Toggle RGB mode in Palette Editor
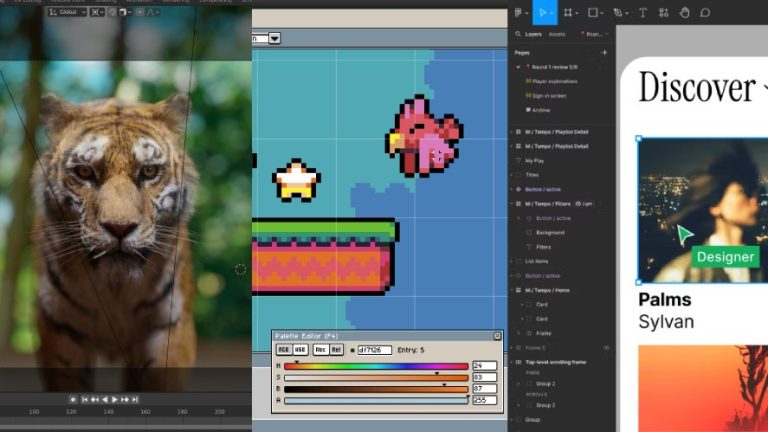This screenshot has width=768, height=432. click(x=284, y=350)
